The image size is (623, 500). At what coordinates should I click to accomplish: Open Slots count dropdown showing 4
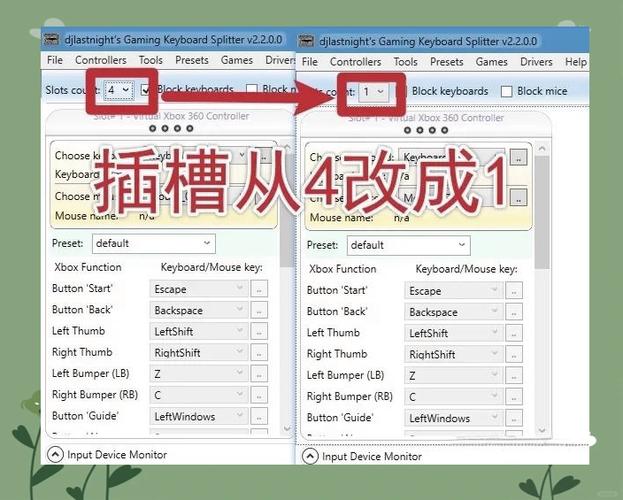coord(119,90)
